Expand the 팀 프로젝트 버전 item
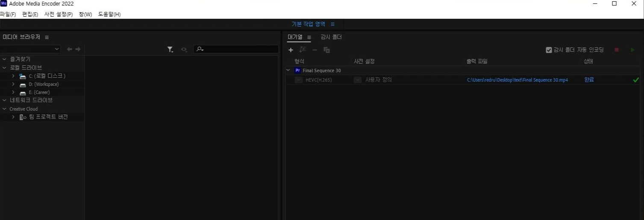Image resolution: width=644 pixels, height=220 pixels. point(13,117)
